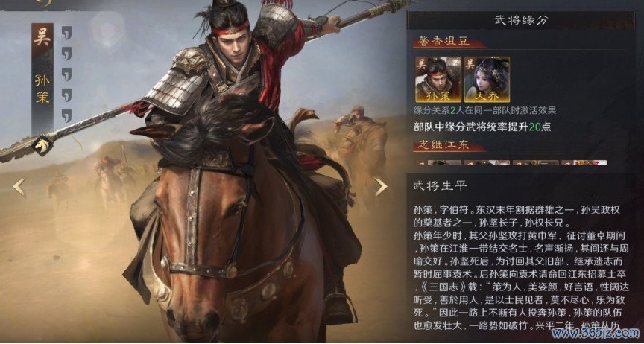The image size is (644, 344).
Task: Select the topmost star rank marker
Action: (x=66, y=34)
